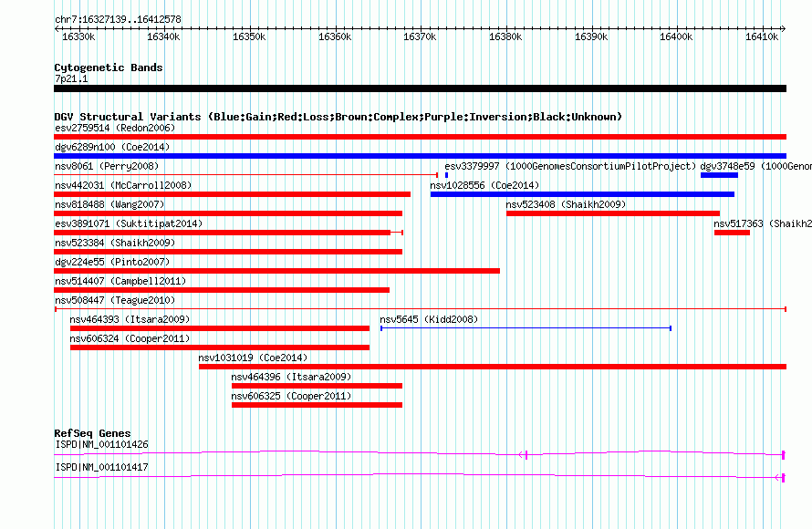This screenshot has width=812, height=529.
Task: Click the arrow end of ISPD NM_001101417
Action: [x=778, y=477]
